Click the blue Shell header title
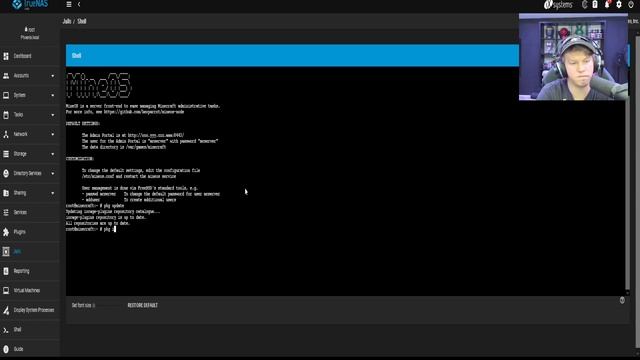 point(76,56)
